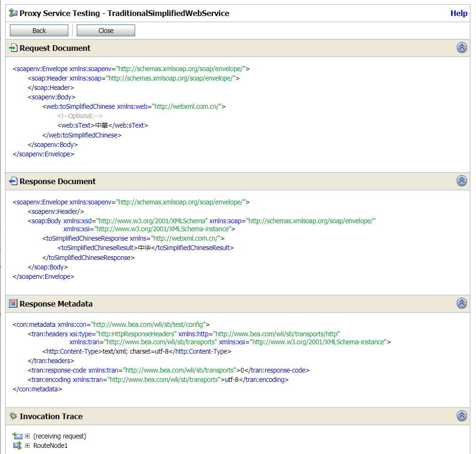
Task: Click the Back button
Action: pos(39,30)
